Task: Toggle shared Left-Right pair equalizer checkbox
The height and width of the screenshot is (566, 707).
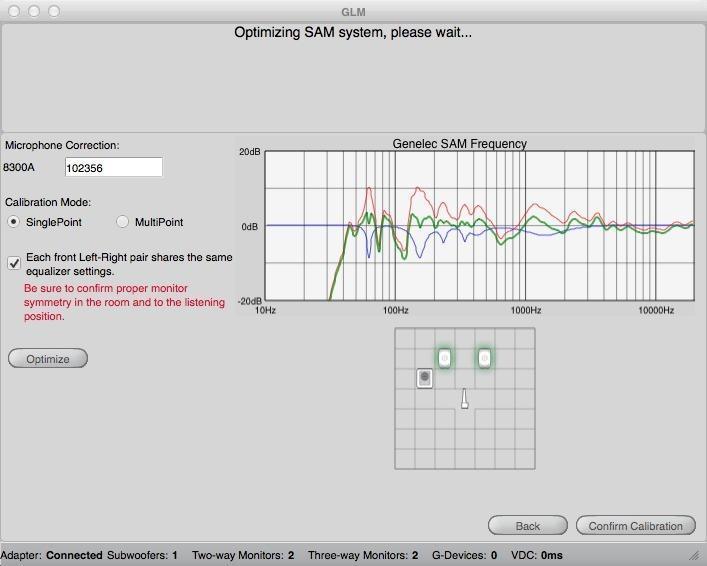Action: pos(14,263)
